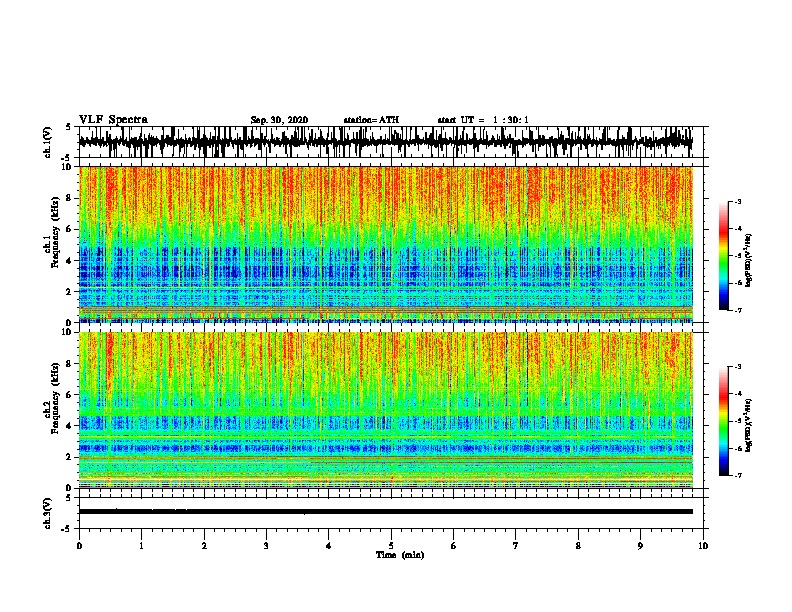Click the ch.2 "Frequency (kHz)" axis label
Viewport: 792px width, 612px height.
(55, 398)
